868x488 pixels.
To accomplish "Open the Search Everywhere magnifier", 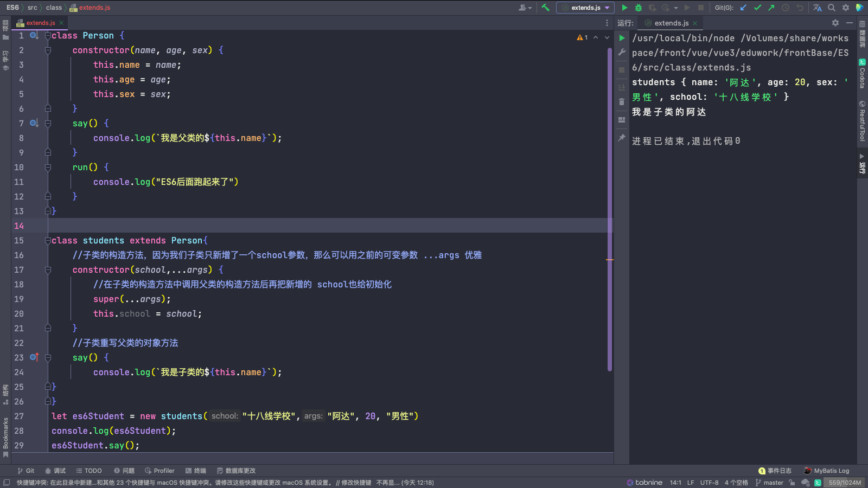I will click(832, 8).
